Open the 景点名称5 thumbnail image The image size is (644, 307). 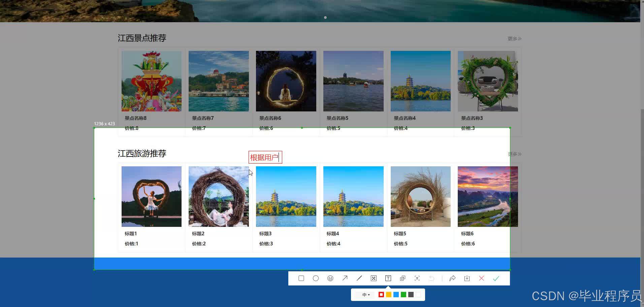tap(353, 81)
